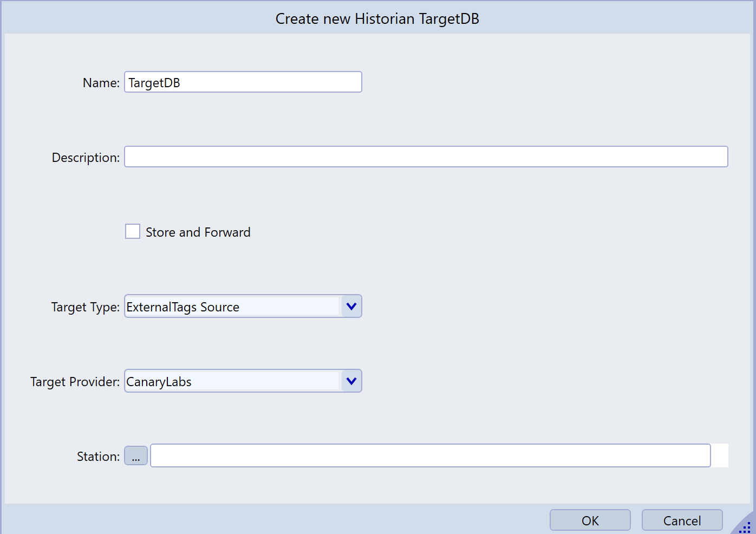This screenshot has width=756, height=534.
Task: Open the Target Provider dropdown arrow
Action: [351, 381]
